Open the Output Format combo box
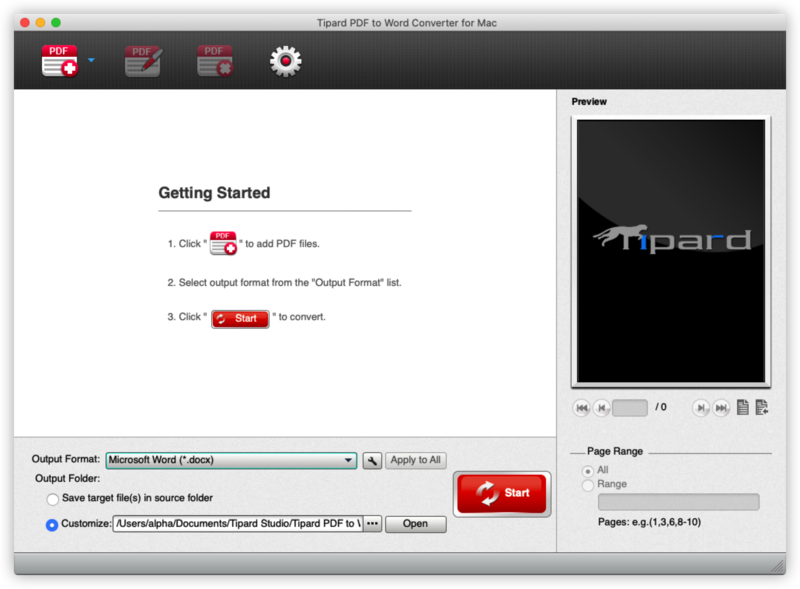 (x=231, y=460)
